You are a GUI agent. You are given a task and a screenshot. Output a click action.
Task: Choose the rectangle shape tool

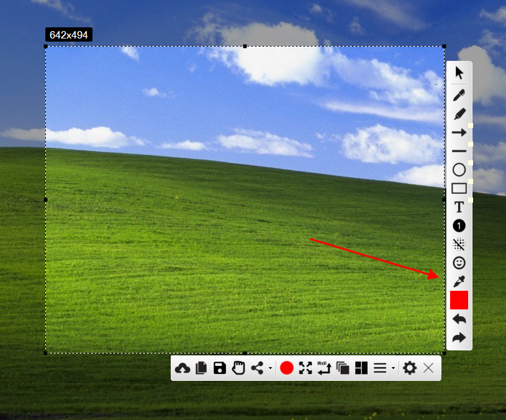click(459, 188)
